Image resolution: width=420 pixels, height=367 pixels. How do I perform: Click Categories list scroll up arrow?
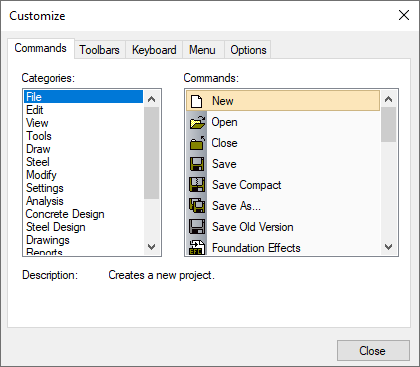click(152, 99)
